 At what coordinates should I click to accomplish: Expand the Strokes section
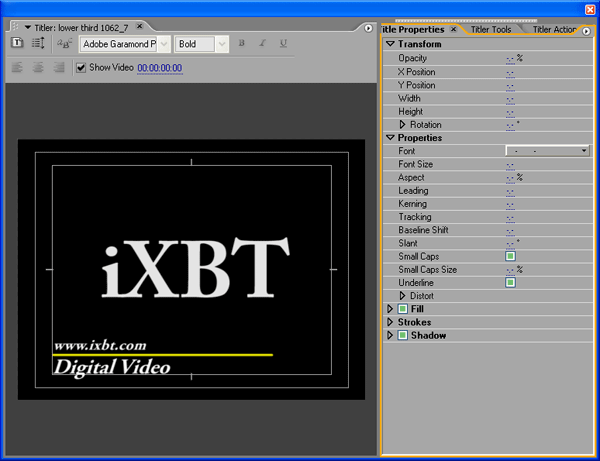click(x=390, y=322)
